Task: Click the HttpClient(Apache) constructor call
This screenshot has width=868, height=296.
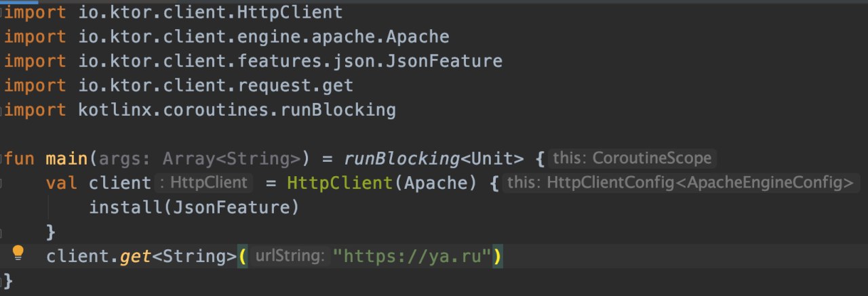Action: (x=381, y=184)
